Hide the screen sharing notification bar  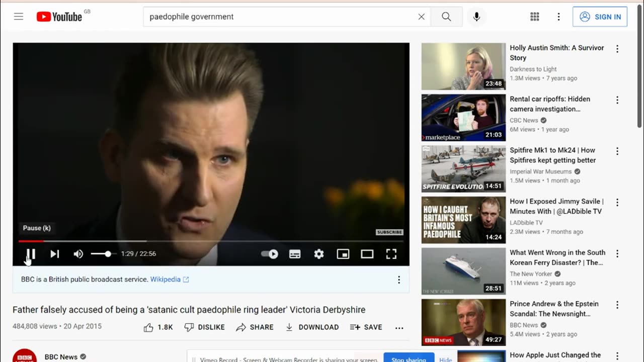446,359
